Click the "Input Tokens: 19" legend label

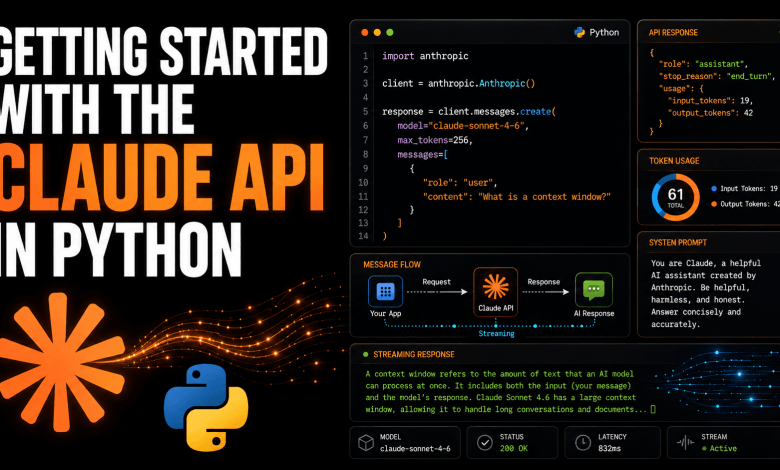749,188
